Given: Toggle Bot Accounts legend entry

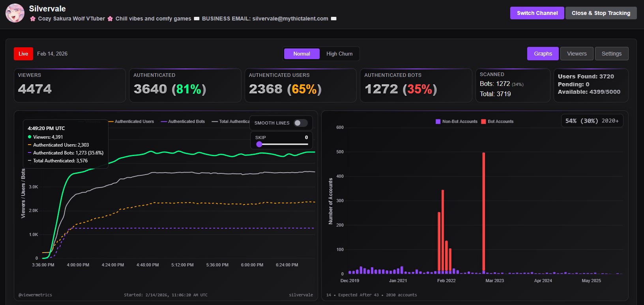Looking at the screenshot, I should pos(498,121).
